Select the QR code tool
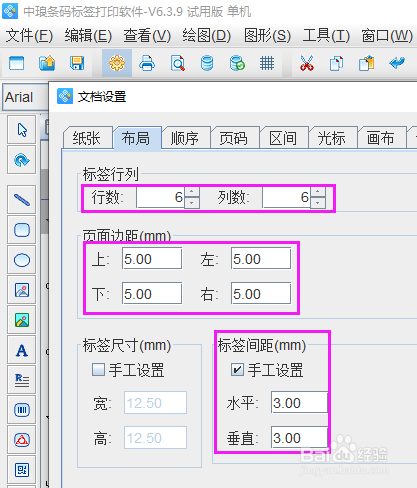417x488 pixels. tap(22, 470)
